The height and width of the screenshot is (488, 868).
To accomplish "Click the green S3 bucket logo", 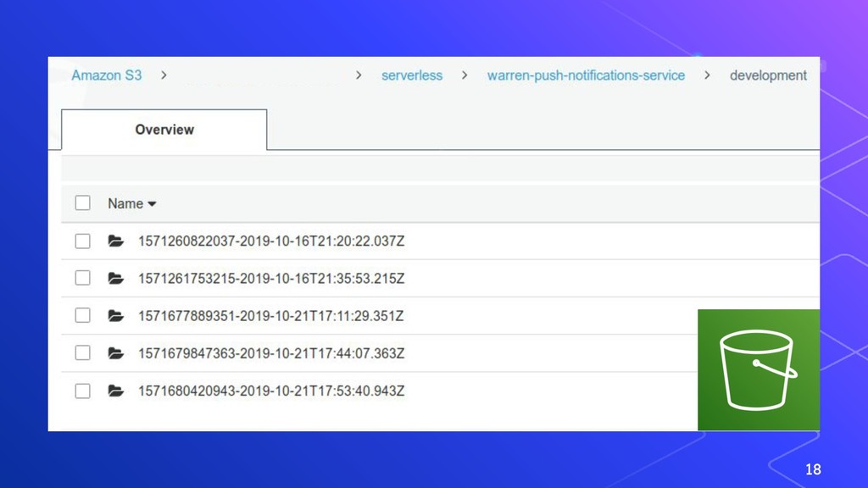I will click(759, 369).
